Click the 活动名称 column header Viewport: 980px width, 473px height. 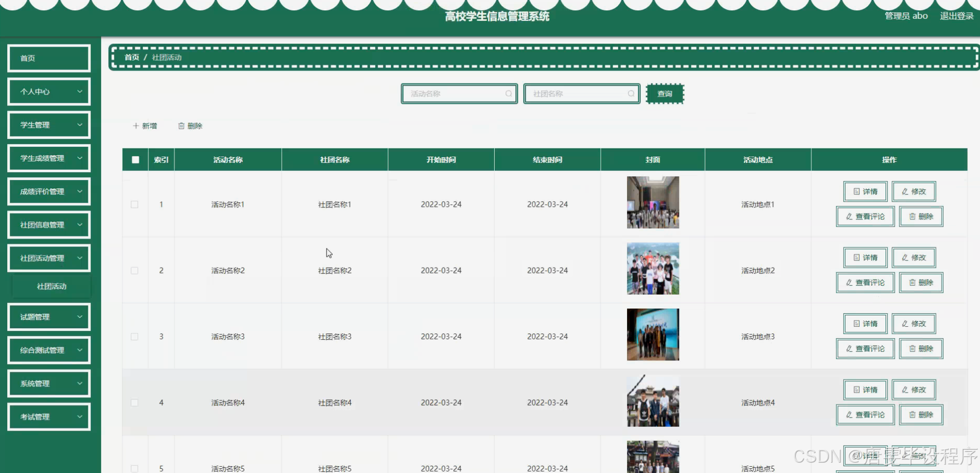228,160
